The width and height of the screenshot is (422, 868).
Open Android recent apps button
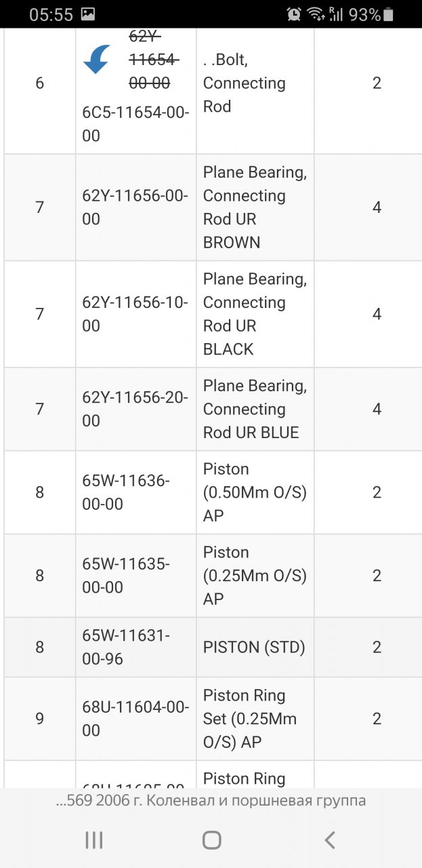pyautogui.click(x=93, y=840)
